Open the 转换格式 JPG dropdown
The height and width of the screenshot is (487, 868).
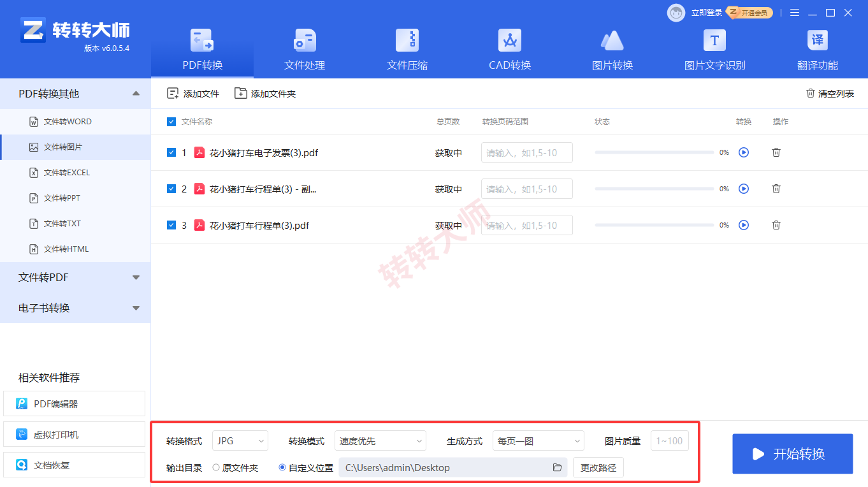coord(240,440)
